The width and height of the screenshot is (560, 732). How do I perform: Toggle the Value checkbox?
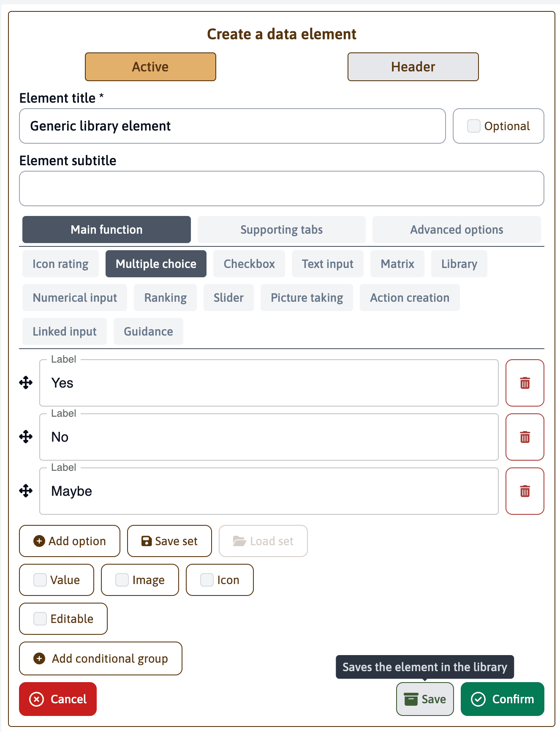click(40, 580)
